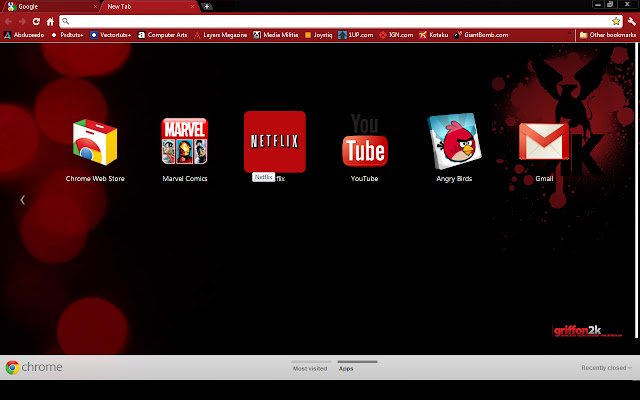Bookmark this page with the star icon
This screenshot has width=640, height=400.
[x=616, y=21]
